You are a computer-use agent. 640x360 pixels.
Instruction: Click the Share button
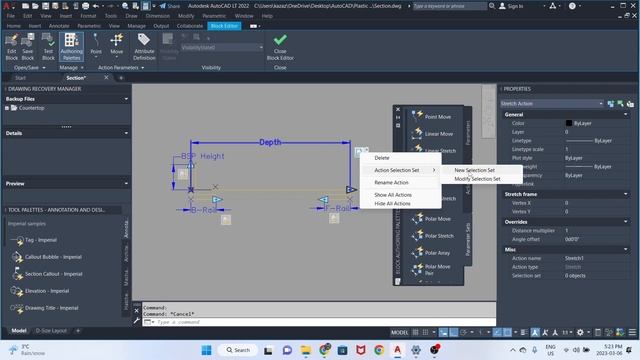click(x=169, y=6)
